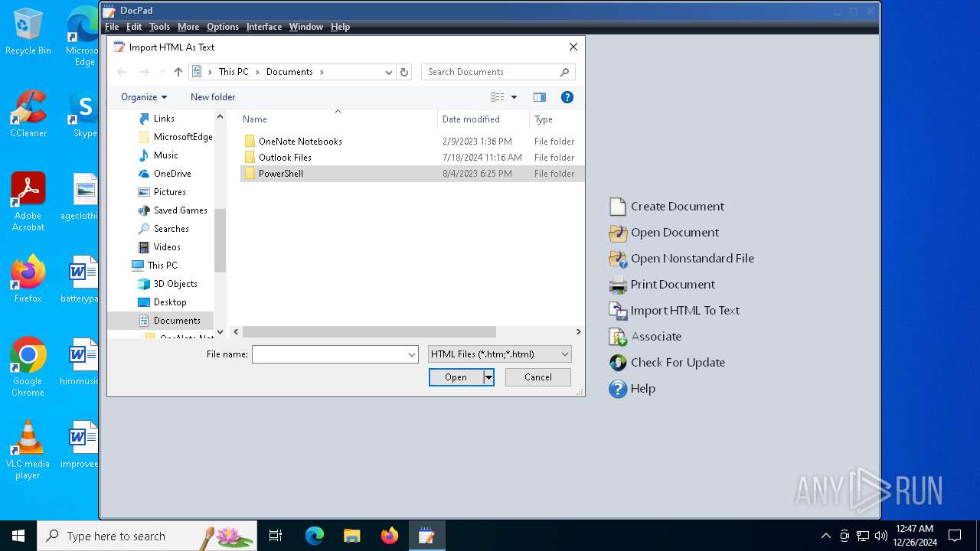
Task: Open the File menu
Action: pos(112,27)
